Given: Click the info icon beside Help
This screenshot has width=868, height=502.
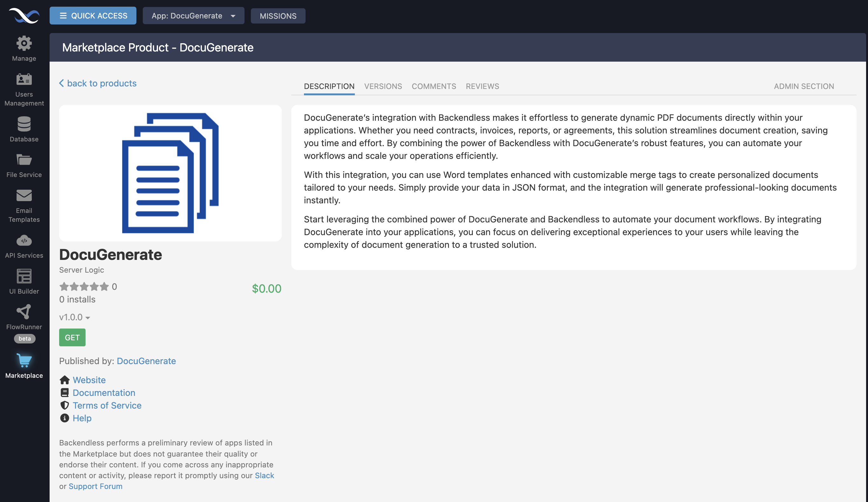Looking at the screenshot, I should pyautogui.click(x=65, y=418).
